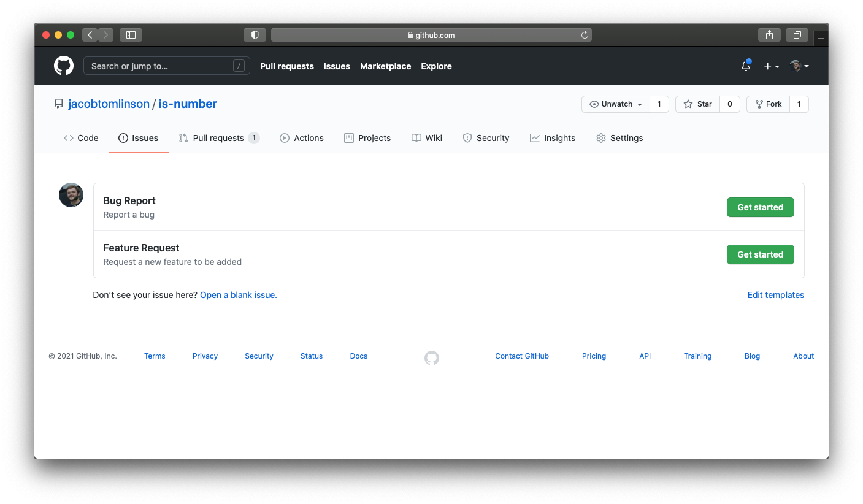Open a blank issue

(x=237, y=295)
